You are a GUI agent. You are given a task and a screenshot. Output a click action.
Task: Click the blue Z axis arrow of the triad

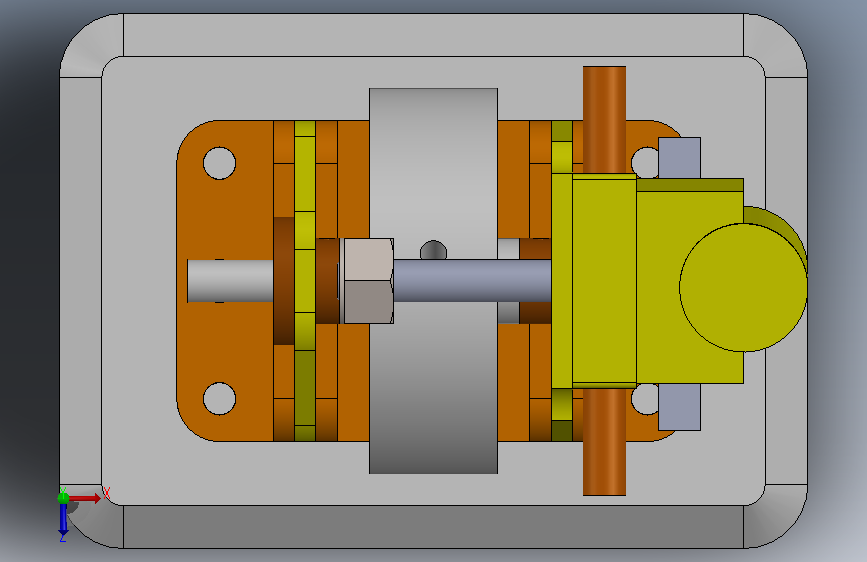pyautogui.click(x=63, y=520)
